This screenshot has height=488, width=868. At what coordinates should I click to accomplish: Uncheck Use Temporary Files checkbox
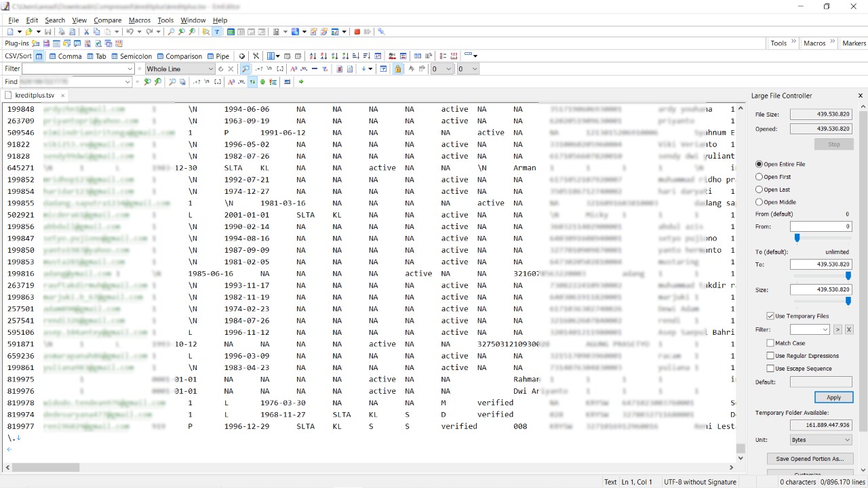pos(770,317)
